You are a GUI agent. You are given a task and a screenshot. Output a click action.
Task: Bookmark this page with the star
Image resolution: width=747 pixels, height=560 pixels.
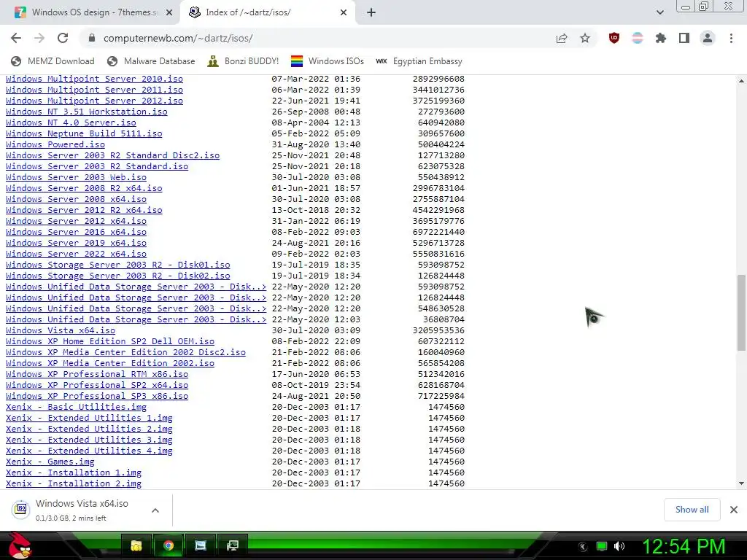[585, 38]
